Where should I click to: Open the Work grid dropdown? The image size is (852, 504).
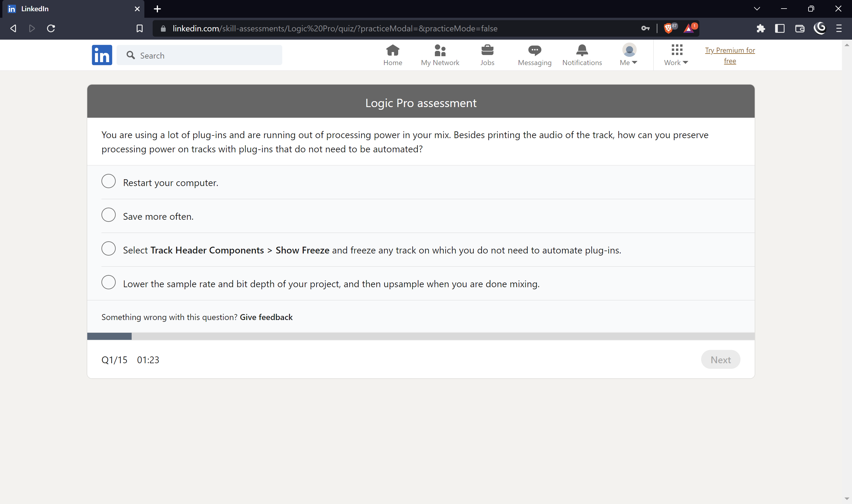pos(675,54)
